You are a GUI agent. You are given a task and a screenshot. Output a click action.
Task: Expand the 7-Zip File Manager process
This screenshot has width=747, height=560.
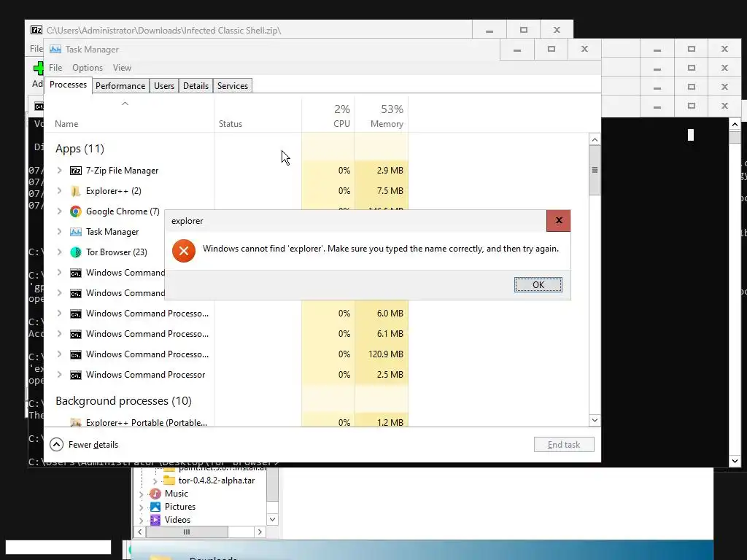click(x=59, y=170)
